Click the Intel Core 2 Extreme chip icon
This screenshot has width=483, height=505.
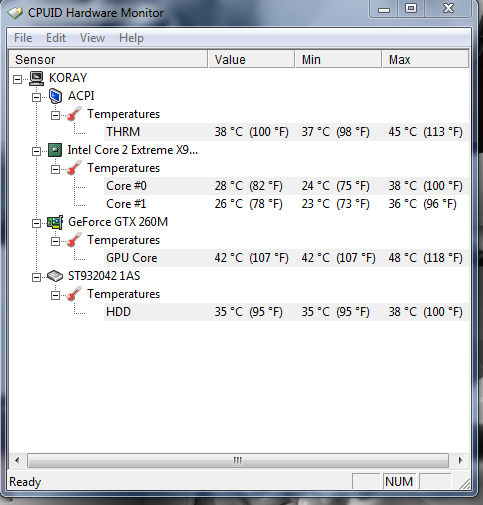pos(55,150)
